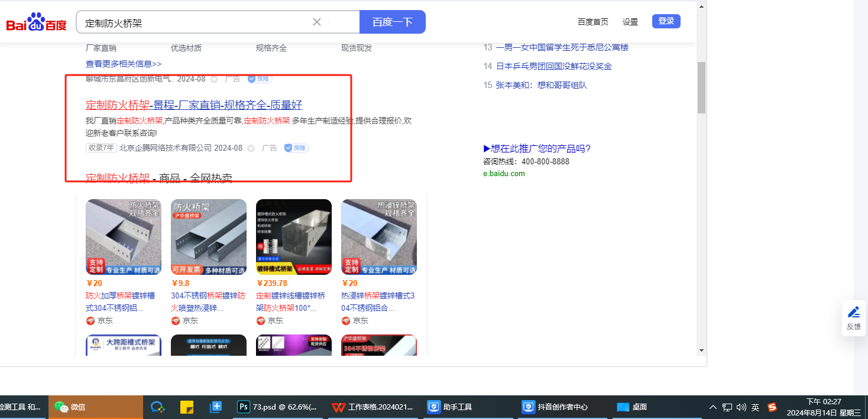Open the taskbar clock showing 下午 02:27
The height and width of the screenshot is (419, 868).
tap(824, 407)
